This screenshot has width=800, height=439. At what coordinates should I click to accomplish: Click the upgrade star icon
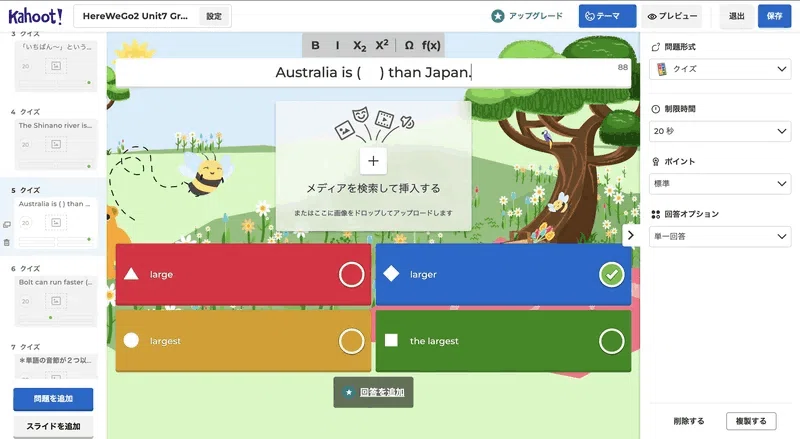[x=497, y=16]
